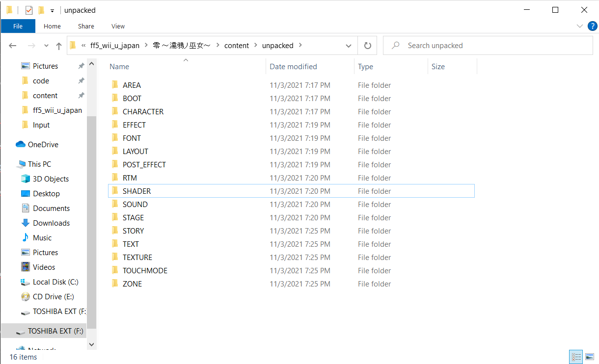Screen dimensions: 599x364
Task: Select the STAGE folder name
Action: [x=133, y=217]
